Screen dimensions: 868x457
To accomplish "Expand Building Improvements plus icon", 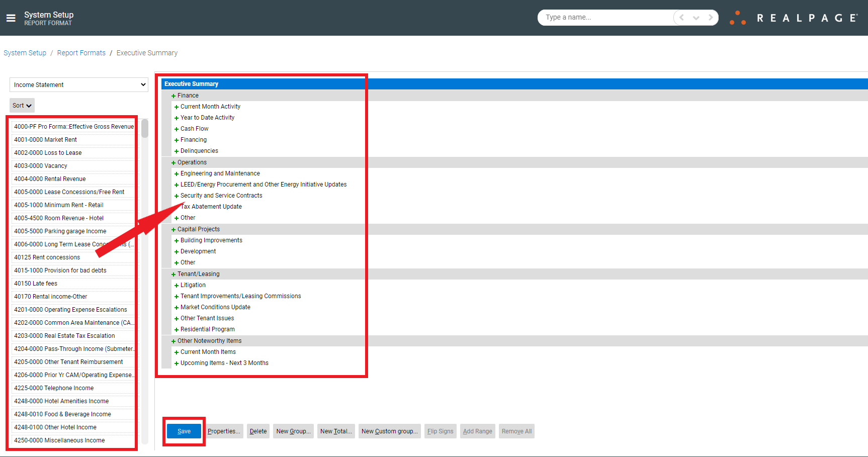I will (x=177, y=241).
